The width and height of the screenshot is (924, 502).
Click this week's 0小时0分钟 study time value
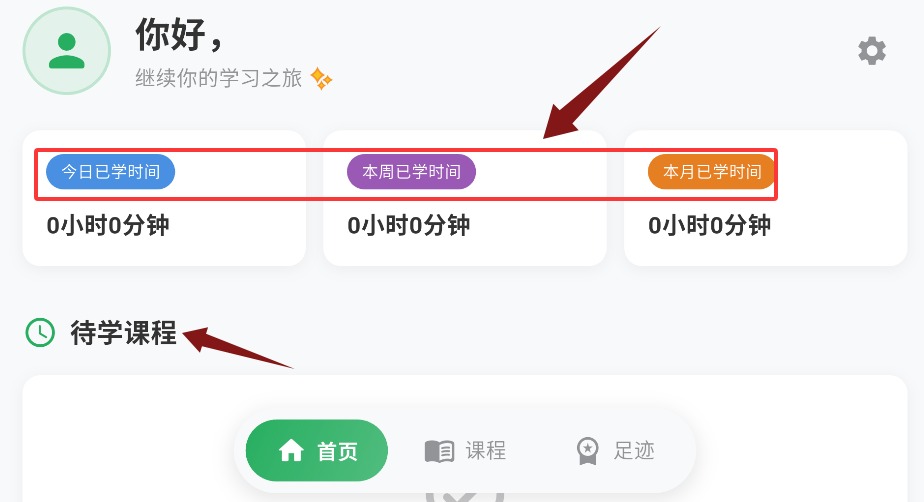[x=408, y=225]
